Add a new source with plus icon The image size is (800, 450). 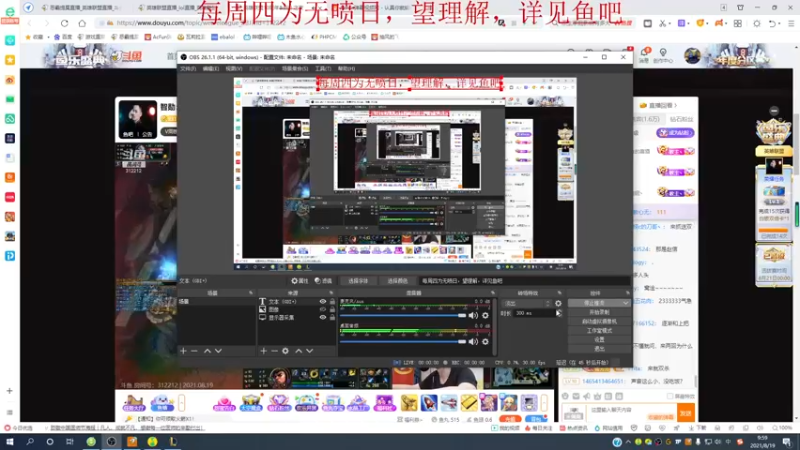[263, 351]
